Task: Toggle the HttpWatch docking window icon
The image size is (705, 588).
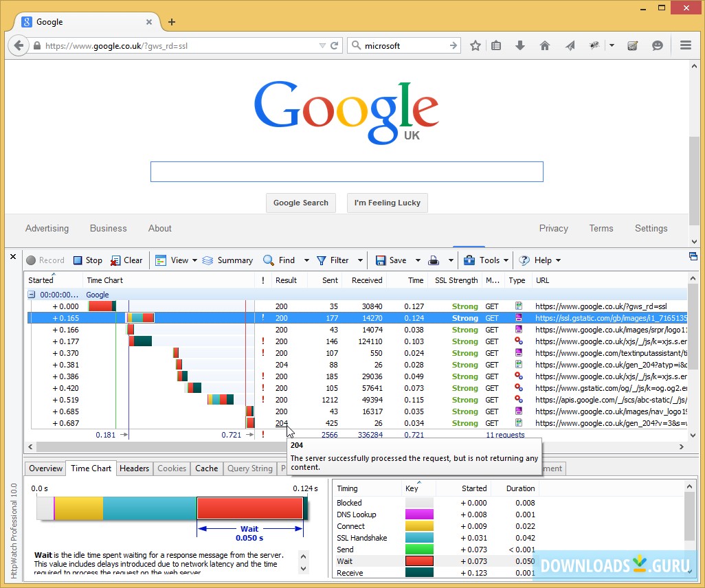Action: (x=693, y=255)
